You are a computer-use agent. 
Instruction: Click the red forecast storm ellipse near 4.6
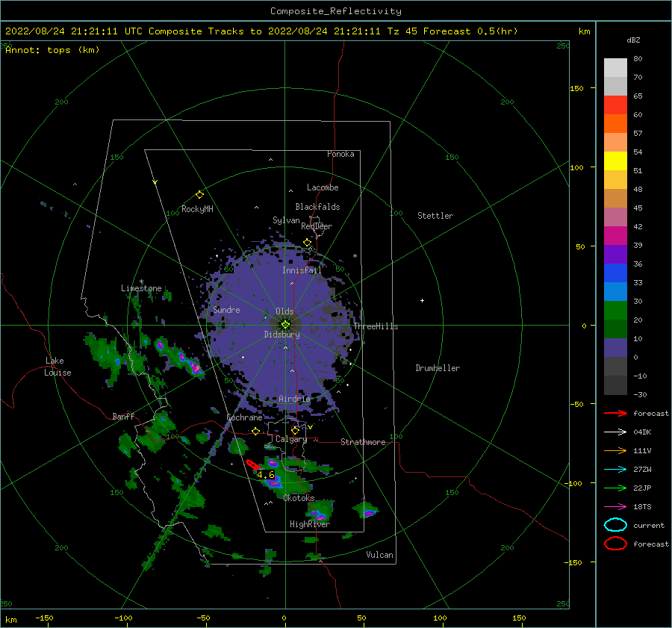254,465
